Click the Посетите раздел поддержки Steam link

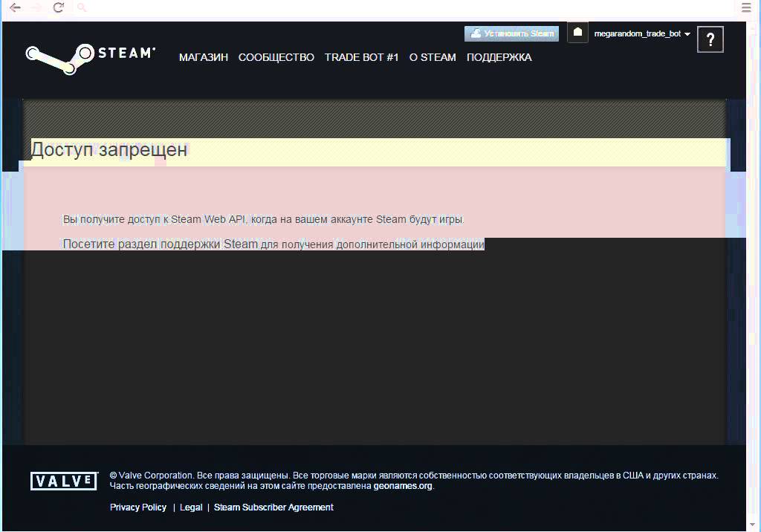(x=161, y=244)
